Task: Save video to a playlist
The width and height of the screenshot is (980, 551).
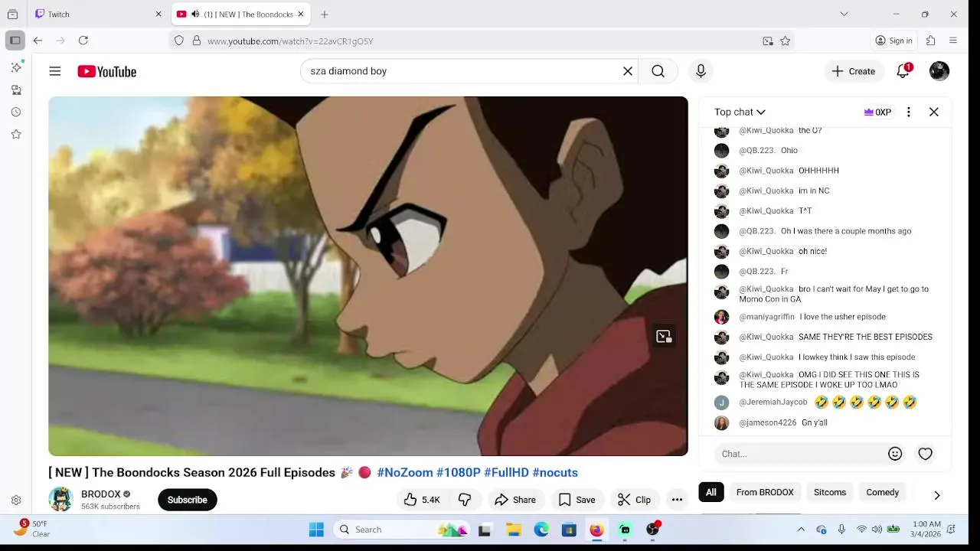Action: 577,500
